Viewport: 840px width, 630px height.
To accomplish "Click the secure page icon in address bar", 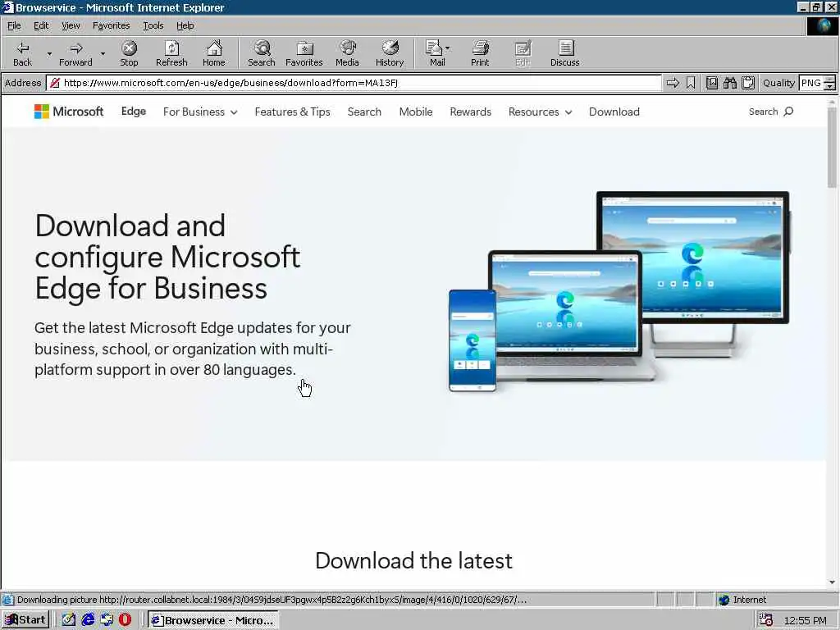I will click(54, 83).
